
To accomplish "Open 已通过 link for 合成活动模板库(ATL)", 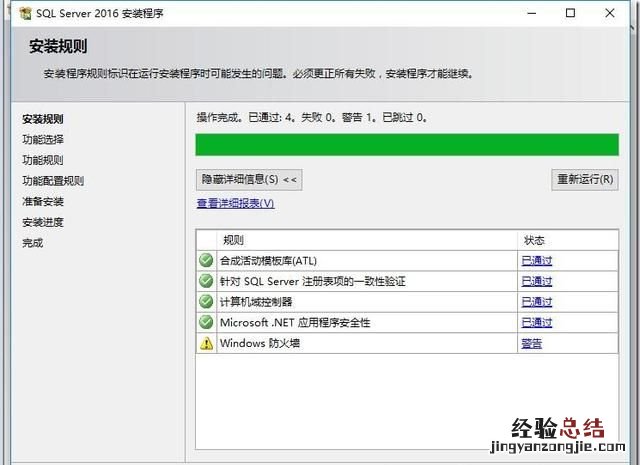I will pyautogui.click(x=537, y=260).
